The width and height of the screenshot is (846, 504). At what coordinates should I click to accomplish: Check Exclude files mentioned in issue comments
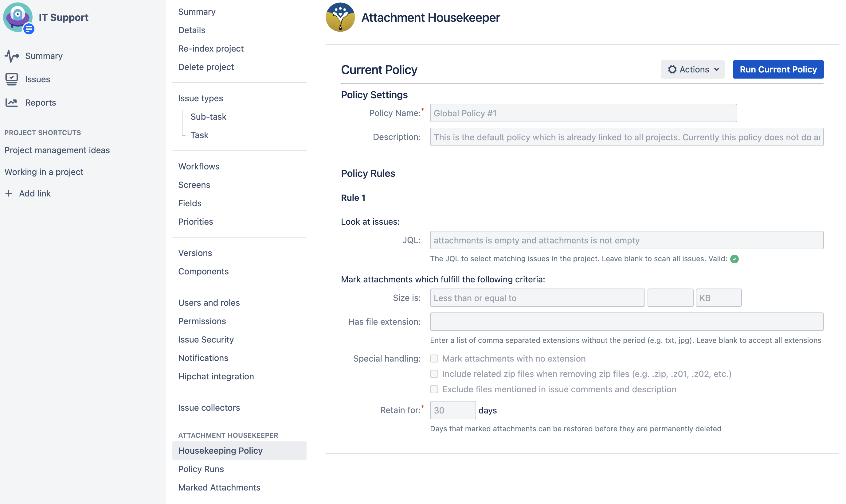point(434,389)
